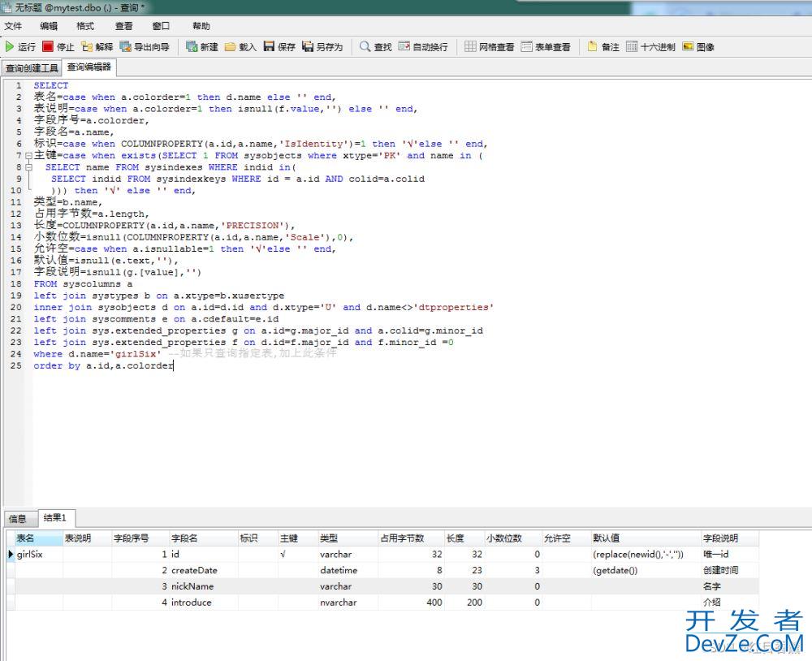
Task: Collapse the code fold at line 8
Action: pos(29,166)
